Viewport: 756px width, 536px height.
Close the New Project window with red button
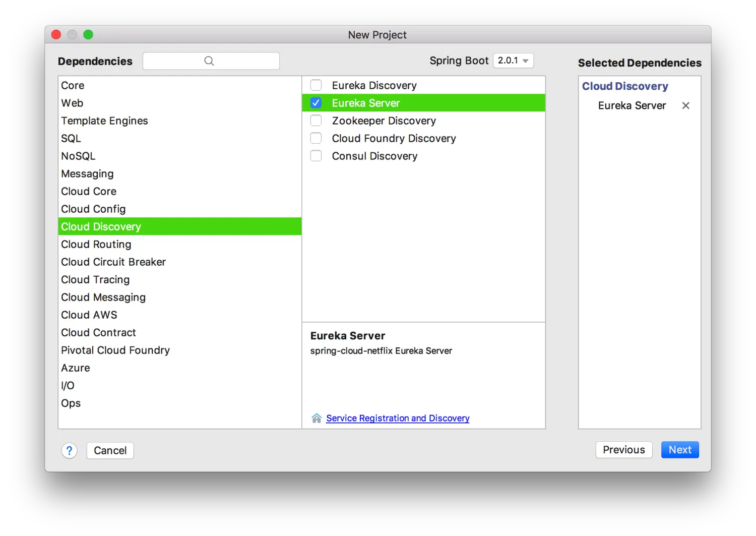pyautogui.click(x=56, y=34)
